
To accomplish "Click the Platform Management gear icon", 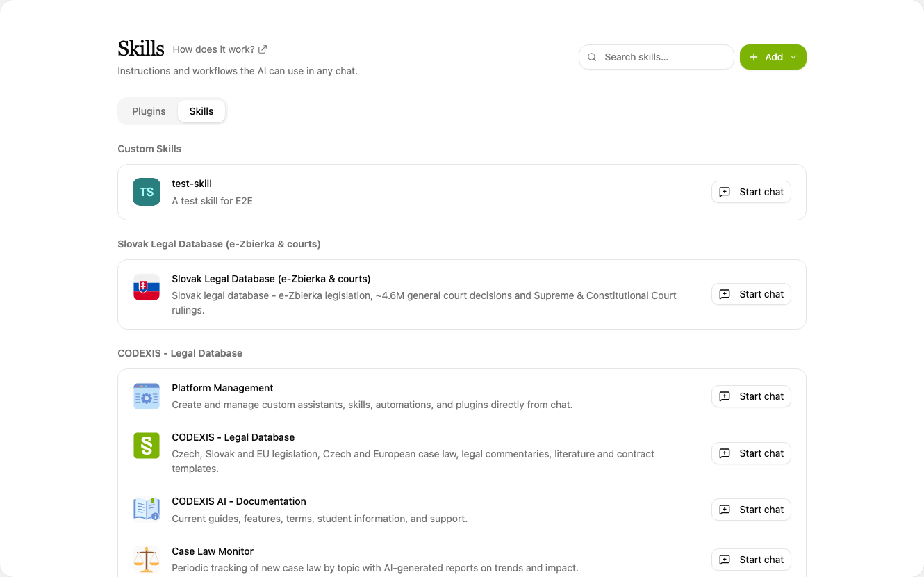I will [147, 396].
